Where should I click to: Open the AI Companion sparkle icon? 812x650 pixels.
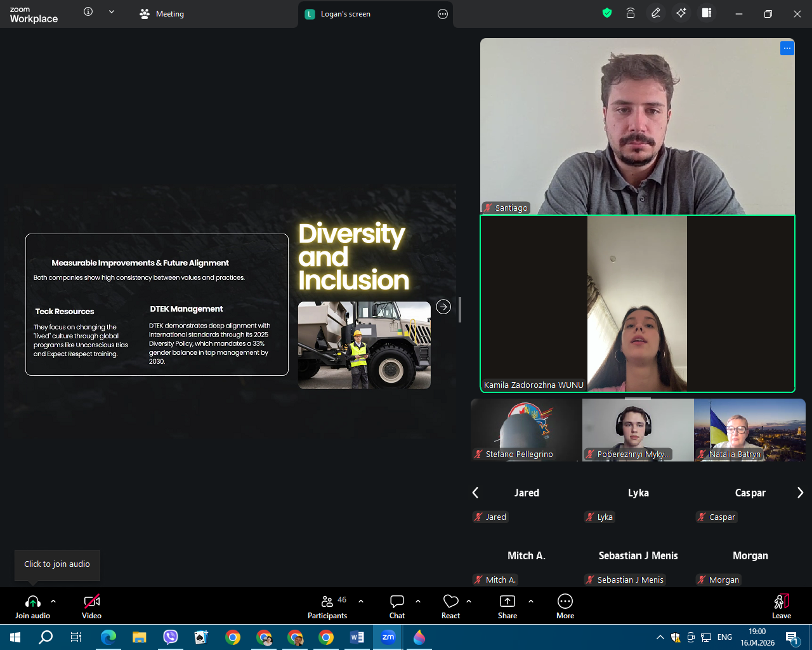click(681, 13)
